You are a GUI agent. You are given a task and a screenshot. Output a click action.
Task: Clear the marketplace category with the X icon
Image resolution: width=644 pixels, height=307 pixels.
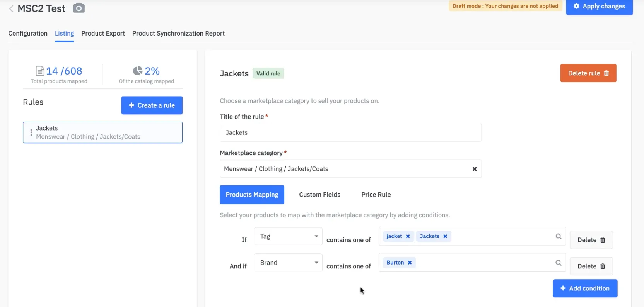coord(475,169)
